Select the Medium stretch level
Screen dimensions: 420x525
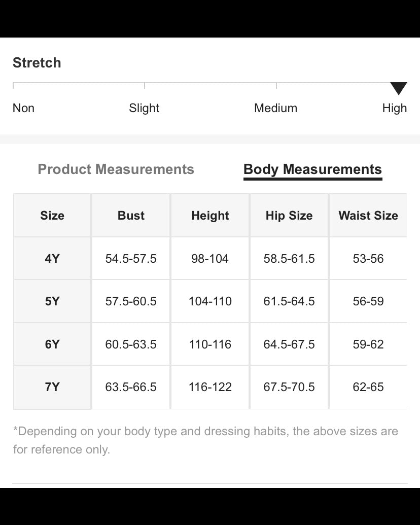click(275, 108)
